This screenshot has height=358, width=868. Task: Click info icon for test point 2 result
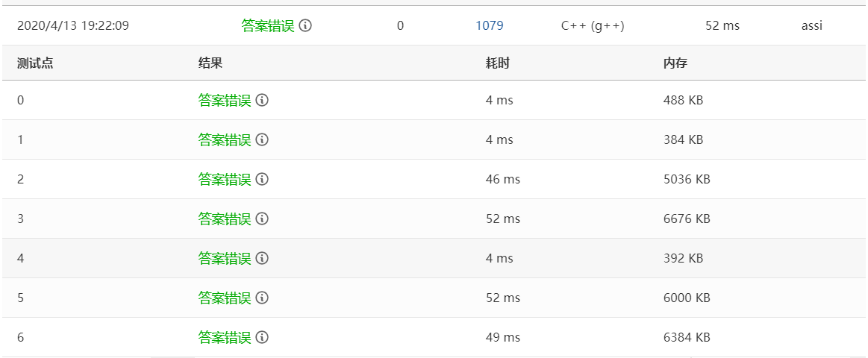click(263, 179)
